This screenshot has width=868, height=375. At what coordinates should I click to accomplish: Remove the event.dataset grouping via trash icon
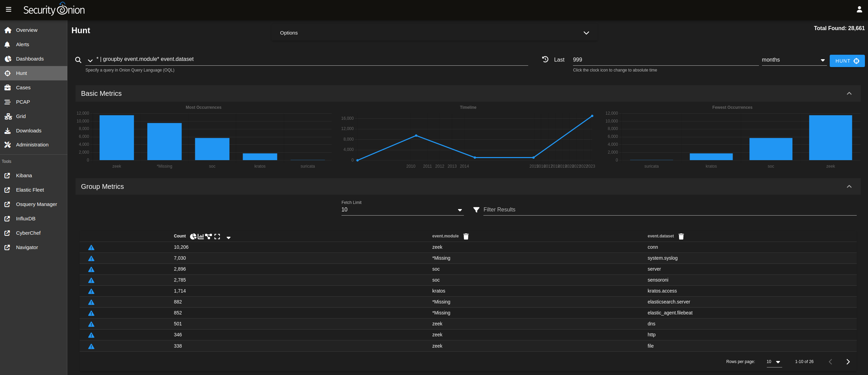(x=681, y=236)
